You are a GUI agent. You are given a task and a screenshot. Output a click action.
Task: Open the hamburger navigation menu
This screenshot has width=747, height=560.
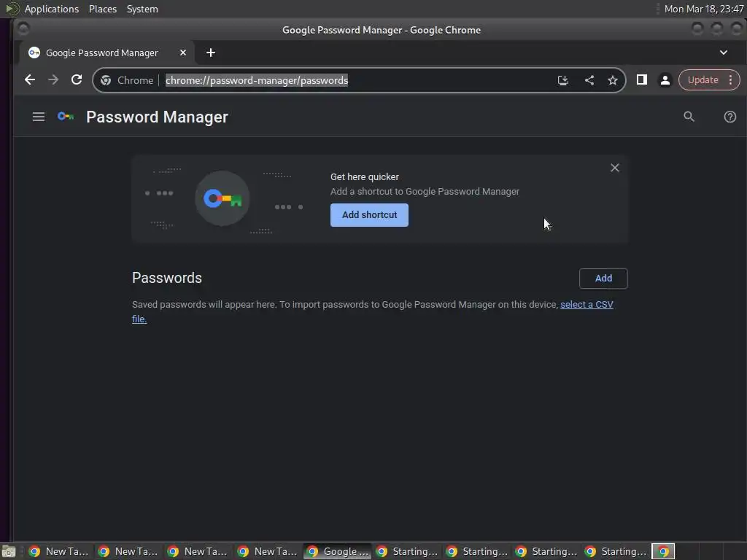tap(39, 117)
